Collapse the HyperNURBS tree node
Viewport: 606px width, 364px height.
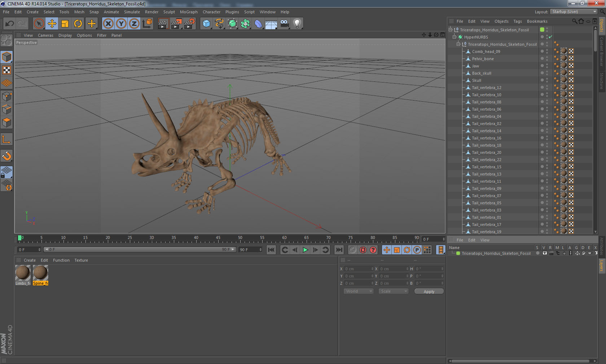tap(454, 37)
